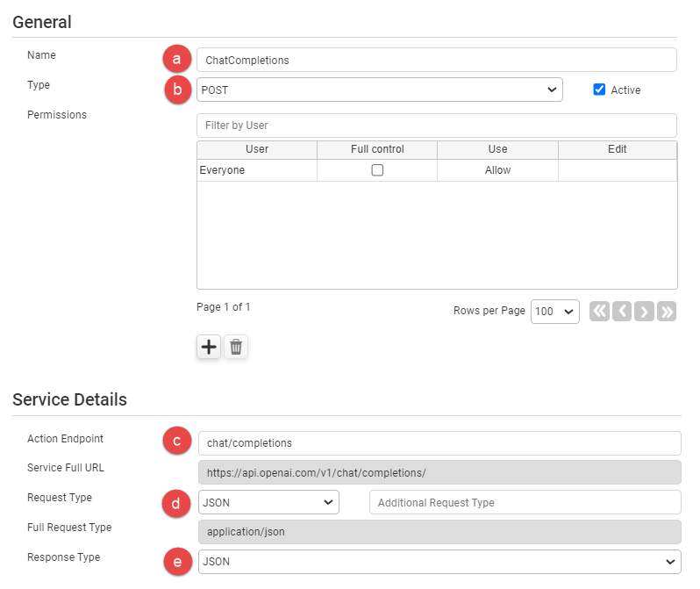Viewport: 700px width, 589px height.
Task: Click the Additional Request Type field
Action: coord(525,502)
